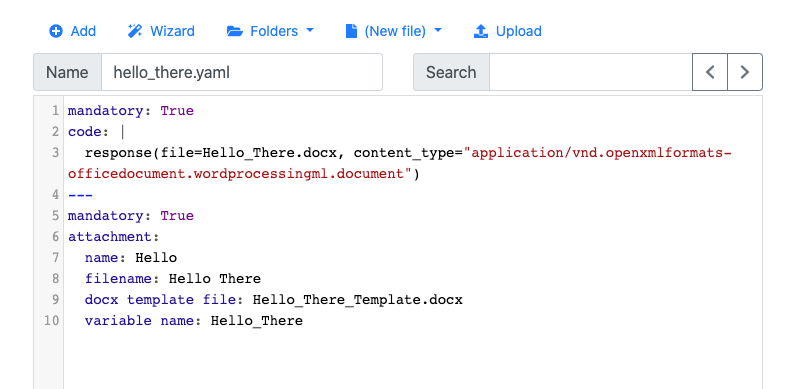Screen dimensions: 788x389
Task: Click "mandatory" keyword on line 5
Action: [106, 216]
